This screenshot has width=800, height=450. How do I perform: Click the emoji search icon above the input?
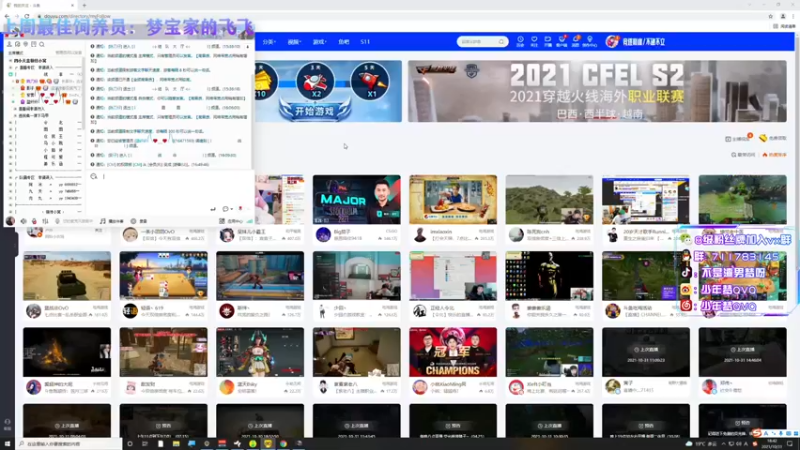[94, 177]
